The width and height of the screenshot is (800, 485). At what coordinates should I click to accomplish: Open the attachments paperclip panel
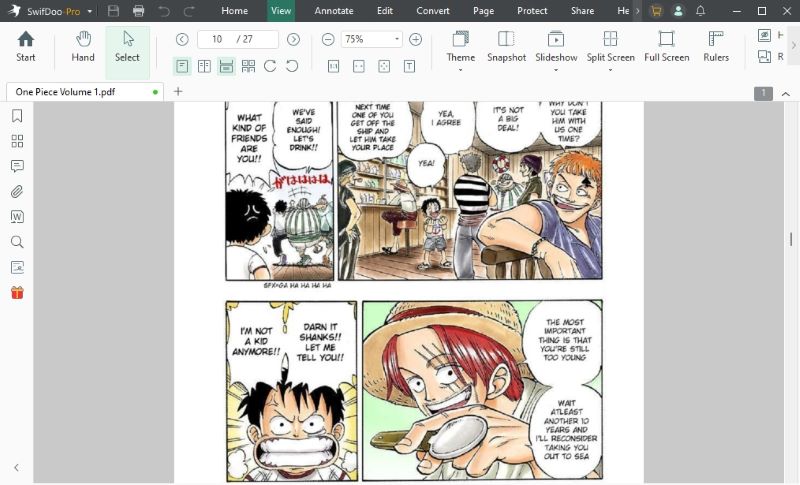pyautogui.click(x=17, y=191)
